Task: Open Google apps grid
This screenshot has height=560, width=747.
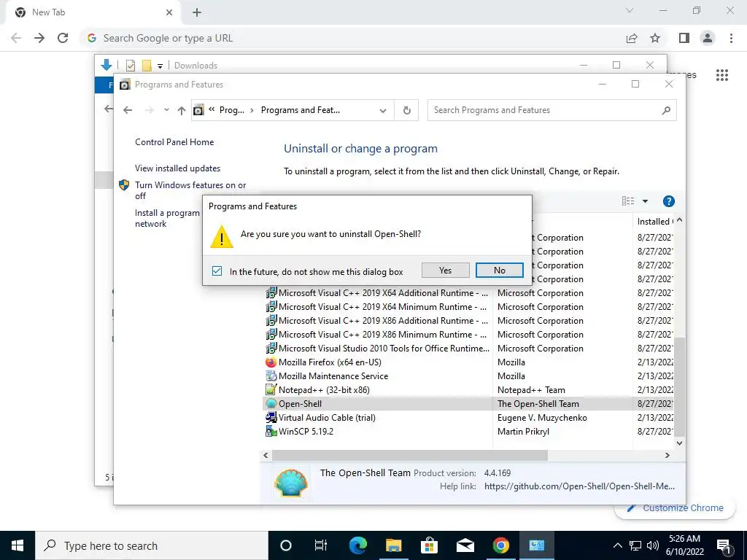Action: (722, 75)
